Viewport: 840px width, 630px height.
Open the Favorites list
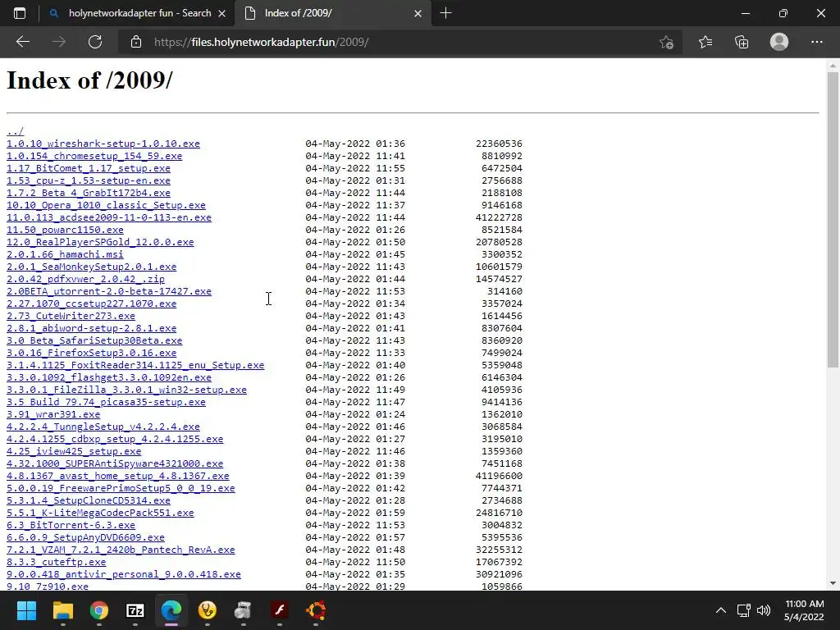coord(705,42)
